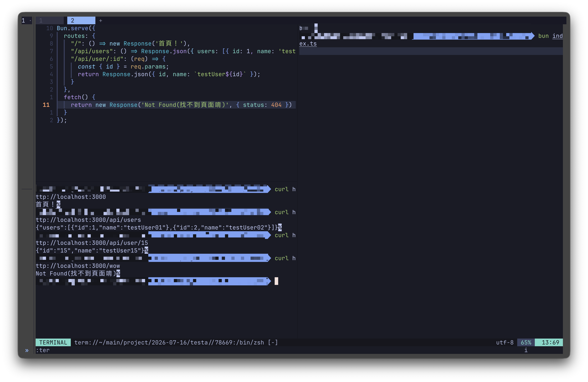Click the 'bun' command in the right pane
Image resolution: width=588 pixels, height=382 pixels.
(543, 36)
